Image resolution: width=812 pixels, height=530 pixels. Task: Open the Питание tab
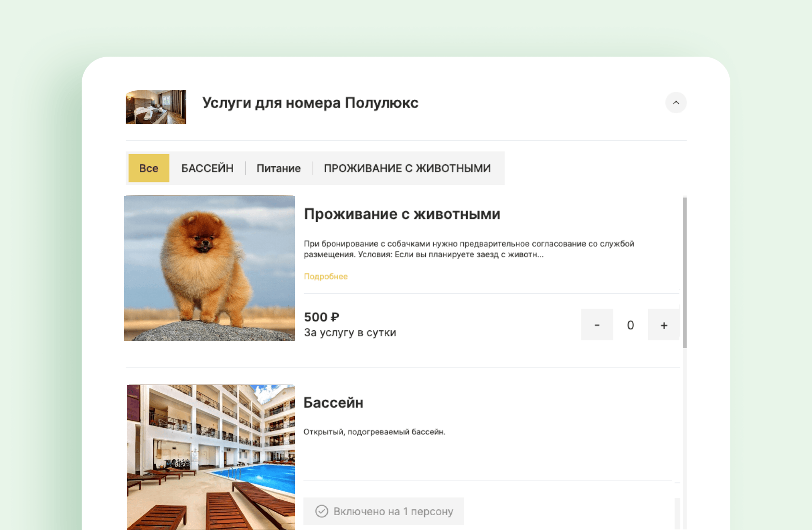click(x=279, y=168)
